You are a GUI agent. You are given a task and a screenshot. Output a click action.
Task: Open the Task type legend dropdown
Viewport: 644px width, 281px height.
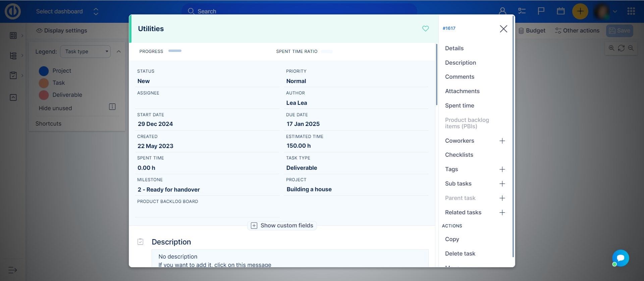tap(85, 52)
